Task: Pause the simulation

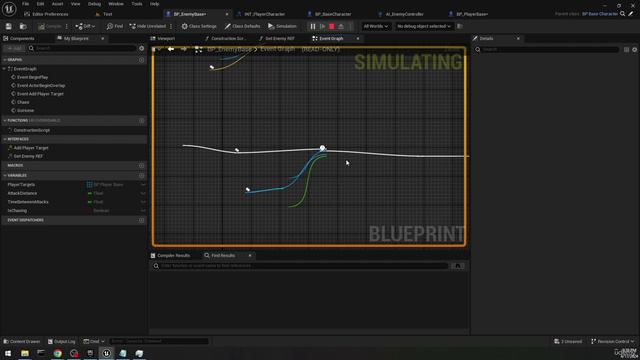Action: pyautogui.click(x=313, y=26)
